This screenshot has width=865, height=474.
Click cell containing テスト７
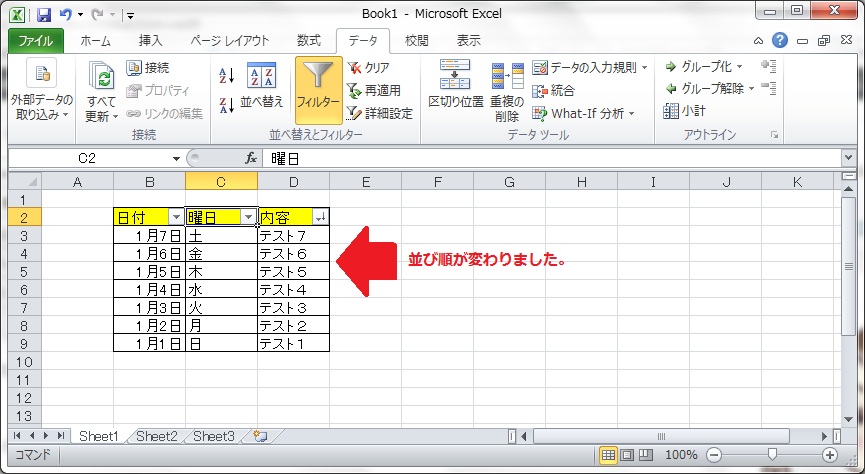tap(293, 236)
